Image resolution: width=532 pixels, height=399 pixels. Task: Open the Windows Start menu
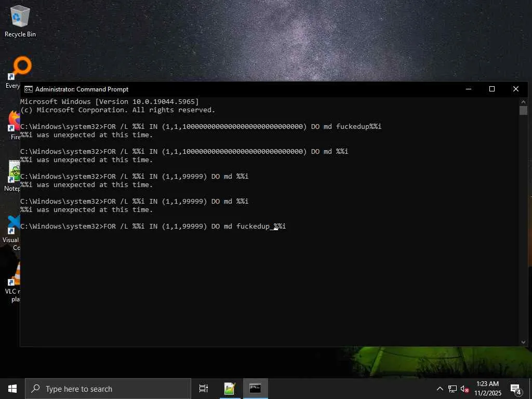[x=12, y=389]
